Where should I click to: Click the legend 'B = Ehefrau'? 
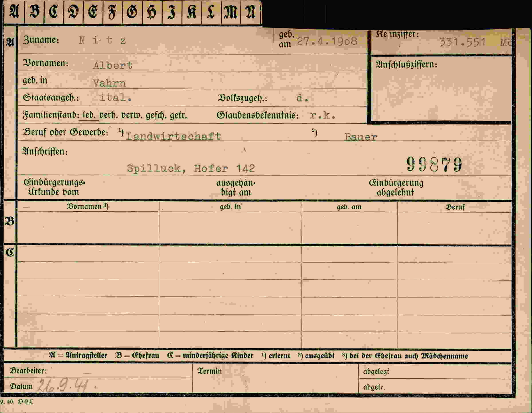click(x=137, y=356)
